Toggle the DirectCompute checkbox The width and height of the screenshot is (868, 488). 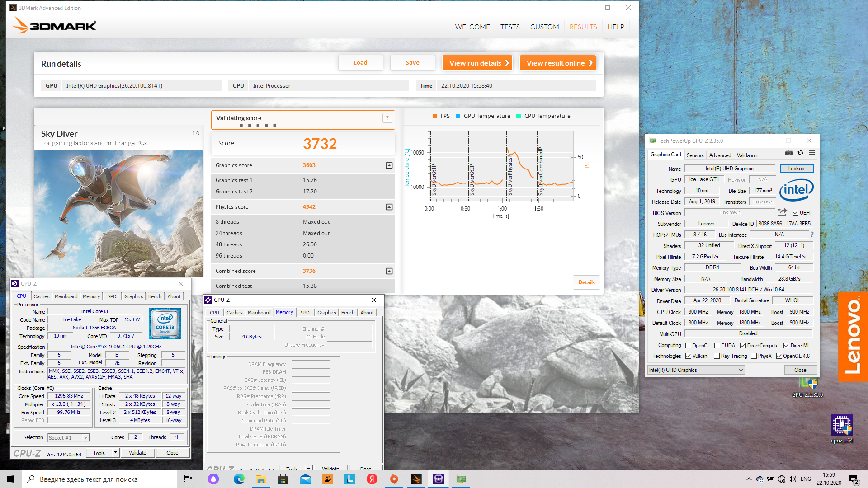pos(743,346)
